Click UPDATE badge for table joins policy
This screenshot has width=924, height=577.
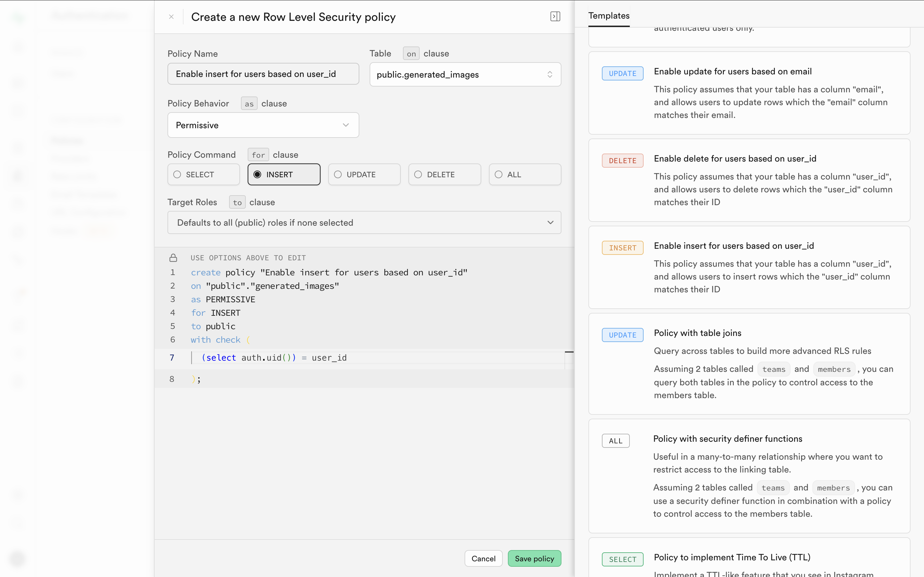(x=622, y=335)
